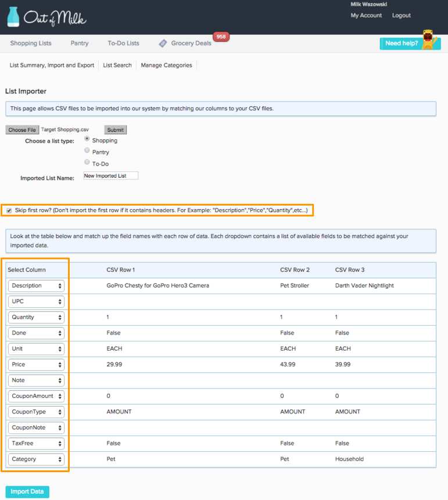Viewport: 448px width, 500px height.
Task: Click the Darth Vader Nightlight cell
Action: [x=364, y=285]
